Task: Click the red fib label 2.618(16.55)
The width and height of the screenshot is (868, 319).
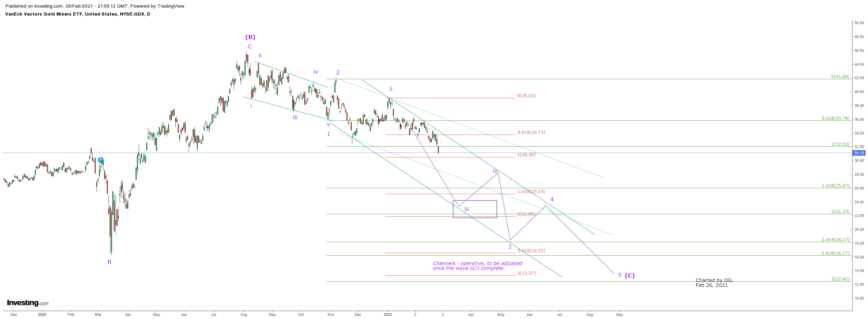Action: (x=531, y=251)
